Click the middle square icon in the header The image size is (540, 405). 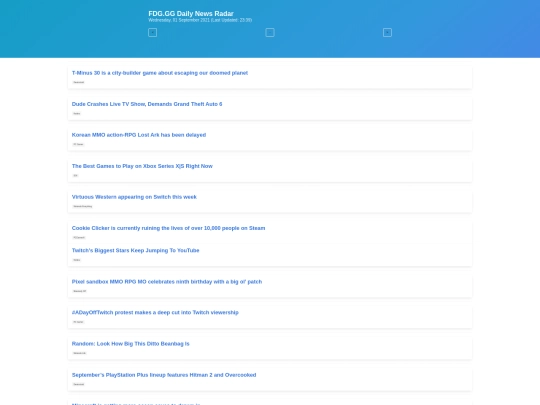coord(270,33)
